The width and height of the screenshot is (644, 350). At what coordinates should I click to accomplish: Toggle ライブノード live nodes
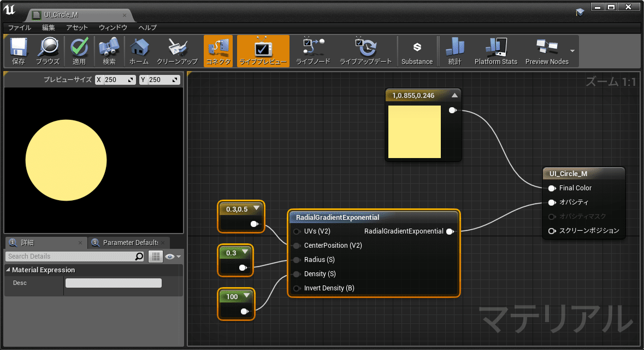pyautogui.click(x=314, y=51)
